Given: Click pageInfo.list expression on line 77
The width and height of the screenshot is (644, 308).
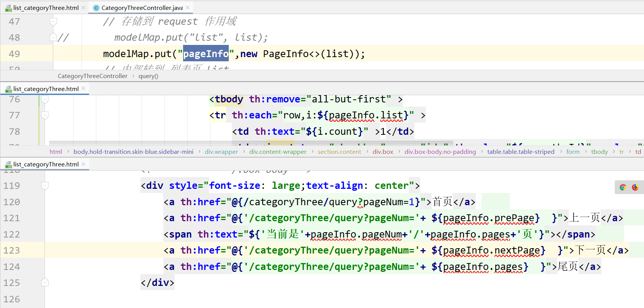Looking at the screenshot, I should click(366, 115).
